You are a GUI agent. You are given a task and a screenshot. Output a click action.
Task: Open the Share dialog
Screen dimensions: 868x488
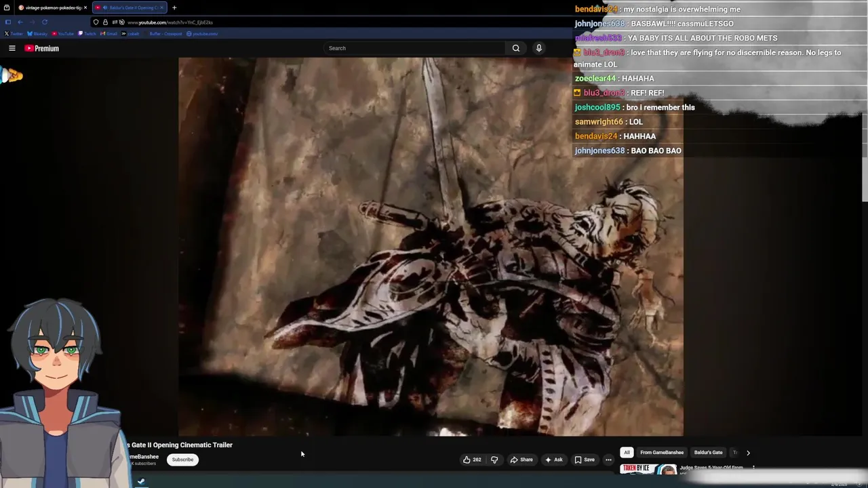pyautogui.click(x=521, y=460)
